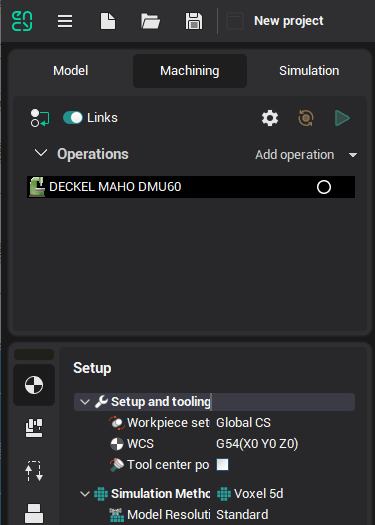This screenshot has width=375, height=525.
Task: Switch to the Simulation tab
Action: click(309, 71)
